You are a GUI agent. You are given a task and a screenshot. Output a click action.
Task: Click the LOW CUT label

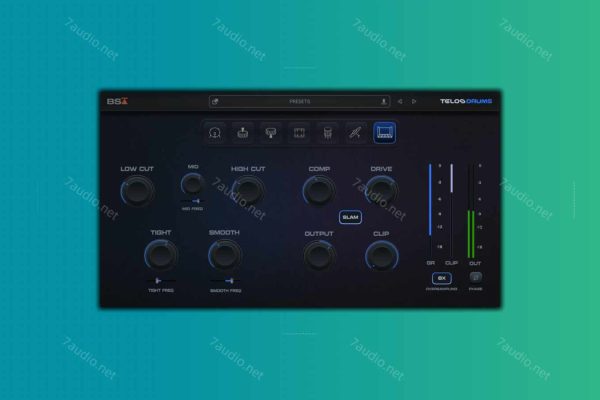tap(137, 169)
